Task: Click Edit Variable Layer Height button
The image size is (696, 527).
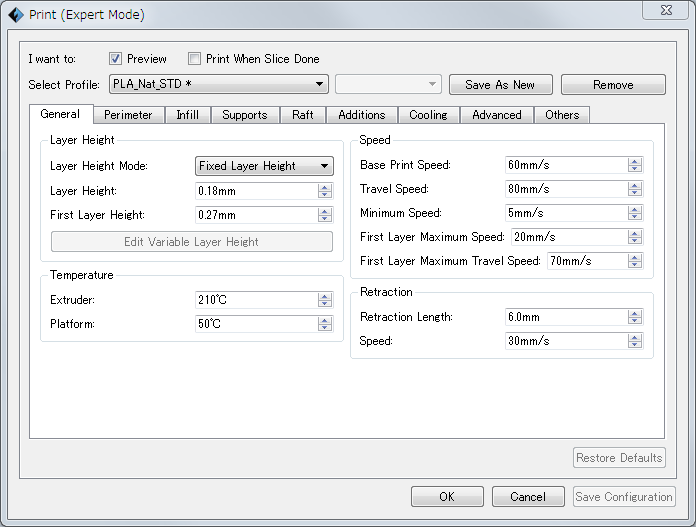Action: pyautogui.click(x=192, y=242)
